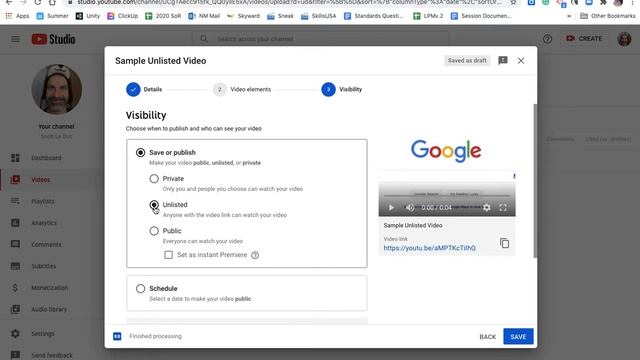The width and height of the screenshot is (640, 360).
Task: Open Monetization in the sidebar
Action: coord(51,288)
